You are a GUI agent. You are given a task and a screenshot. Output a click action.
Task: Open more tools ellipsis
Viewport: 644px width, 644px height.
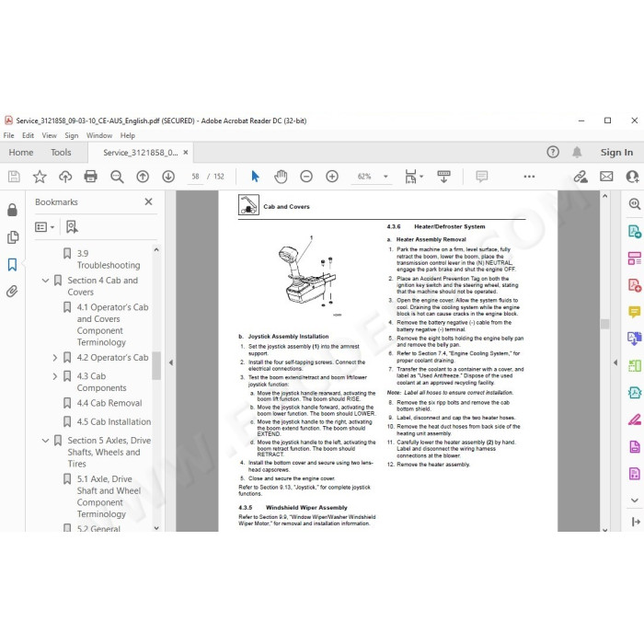point(529,177)
